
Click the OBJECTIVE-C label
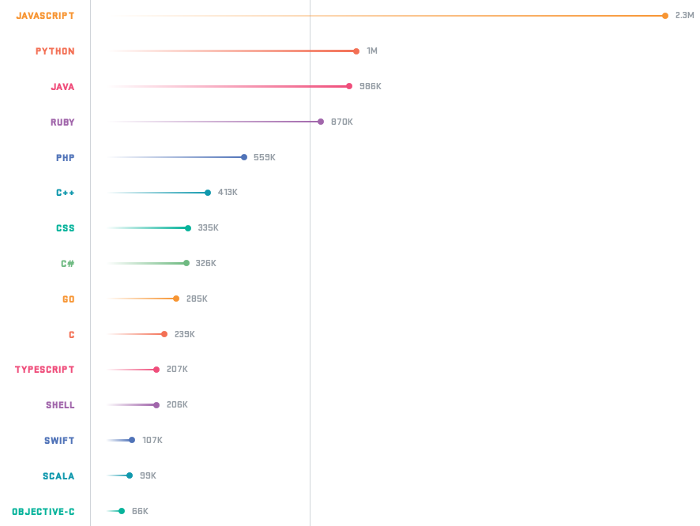43,512
